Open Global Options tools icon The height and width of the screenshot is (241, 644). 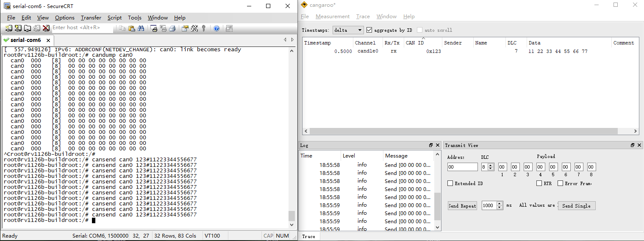(194, 28)
